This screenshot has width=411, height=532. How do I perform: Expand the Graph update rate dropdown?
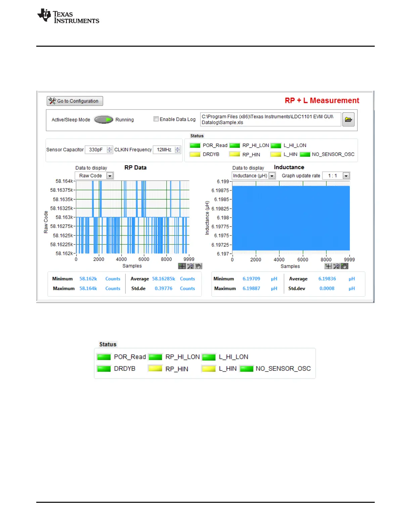pyautogui.click(x=346, y=176)
